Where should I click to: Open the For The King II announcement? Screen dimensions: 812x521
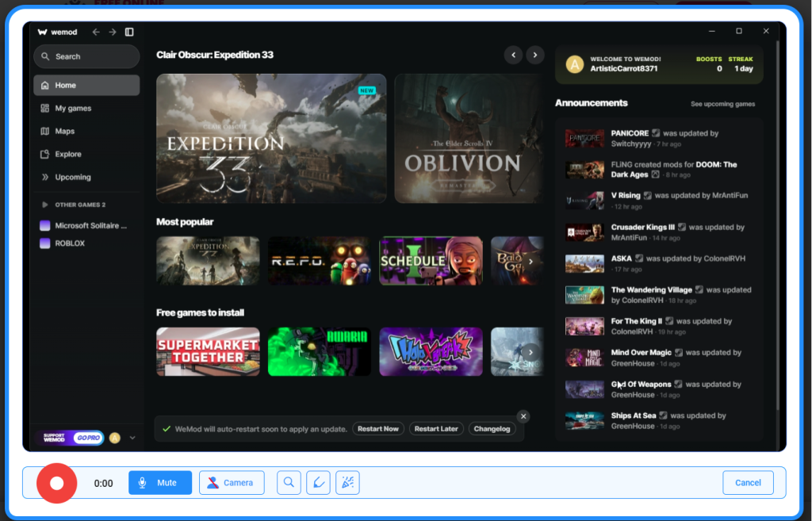coord(659,326)
